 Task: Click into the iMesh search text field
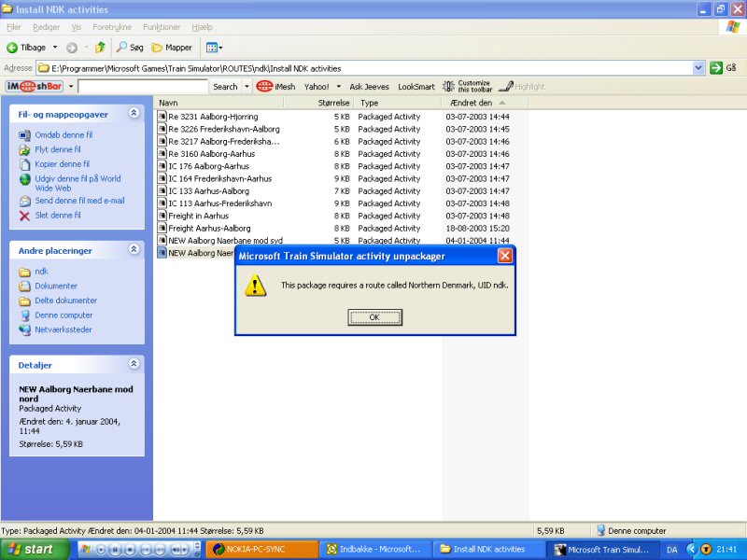[143, 86]
